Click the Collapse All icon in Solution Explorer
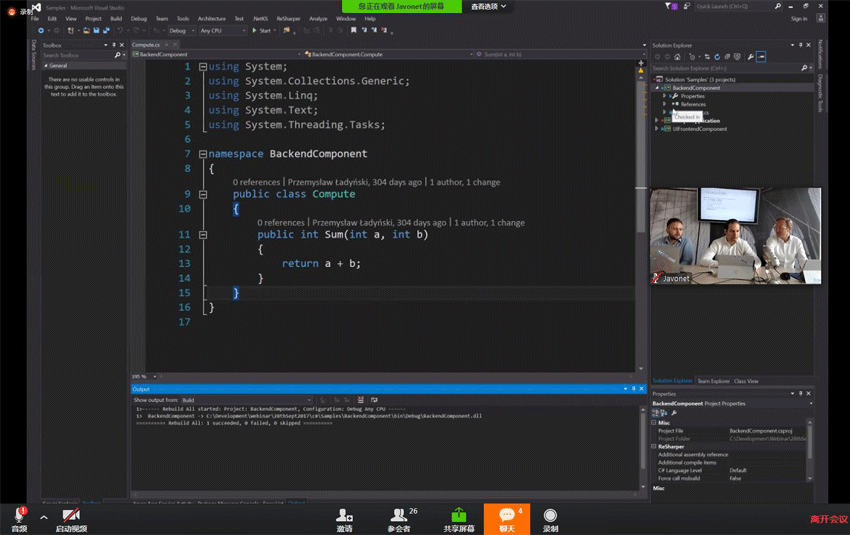The width and height of the screenshot is (850, 535). click(x=727, y=57)
